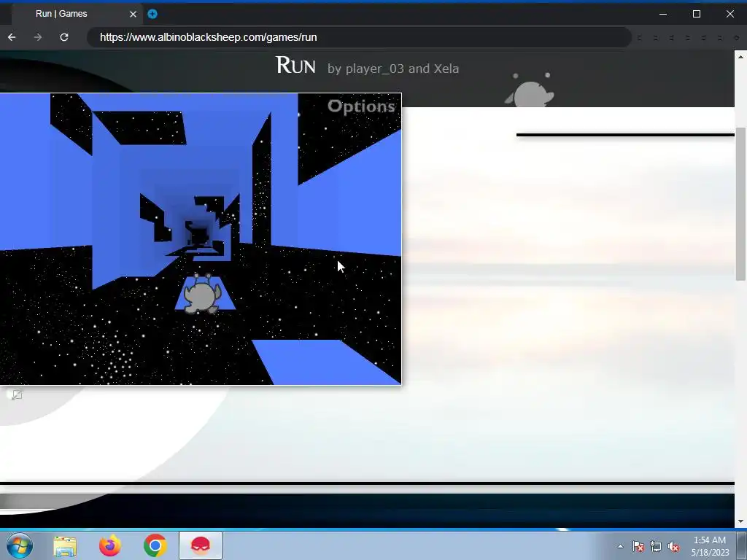Open the Action Center flag icon
The image size is (747, 560).
pos(638,546)
